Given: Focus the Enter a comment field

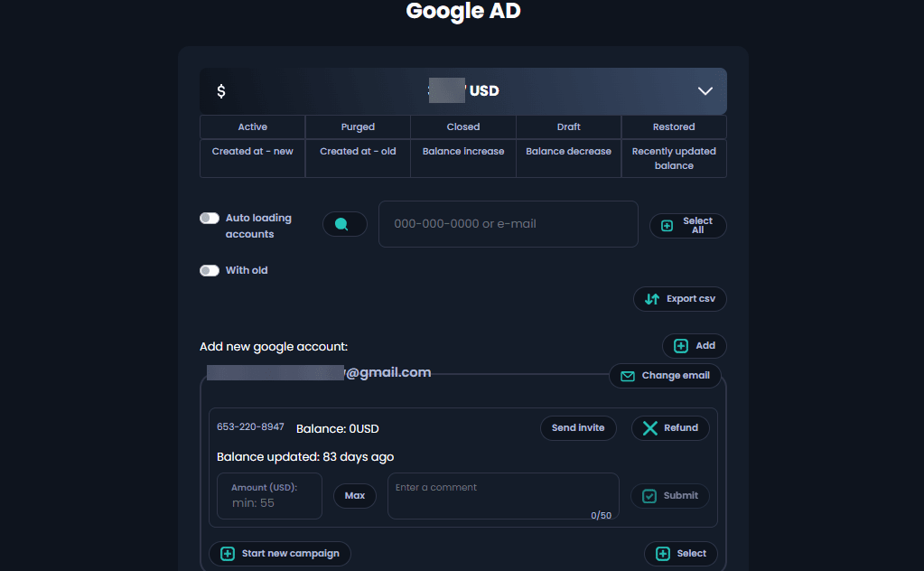Looking at the screenshot, I should point(503,496).
